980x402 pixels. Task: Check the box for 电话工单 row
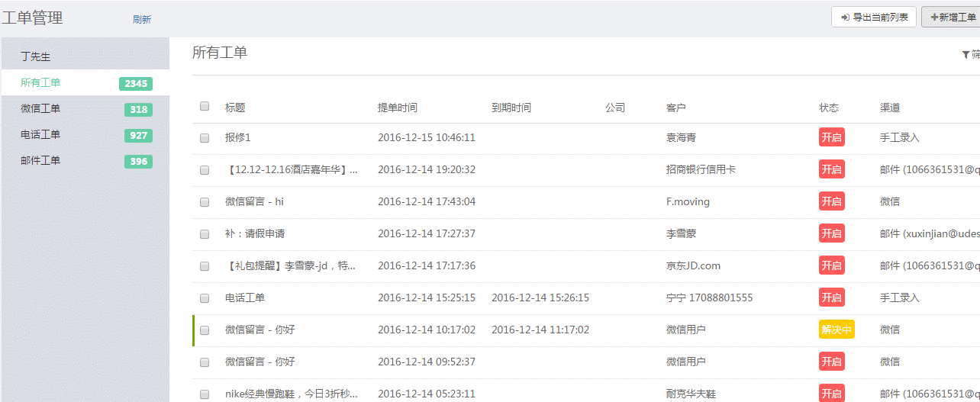[x=205, y=298]
